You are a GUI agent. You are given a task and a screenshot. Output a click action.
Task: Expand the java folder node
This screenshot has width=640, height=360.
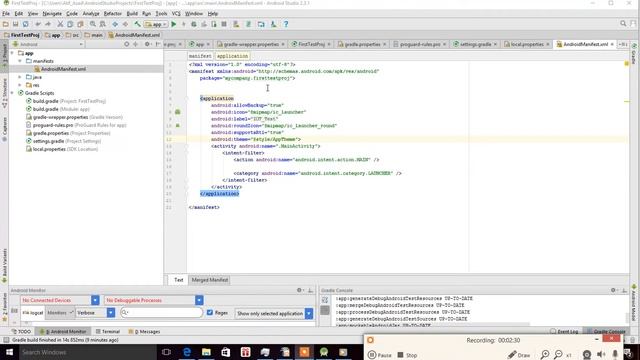[20, 77]
